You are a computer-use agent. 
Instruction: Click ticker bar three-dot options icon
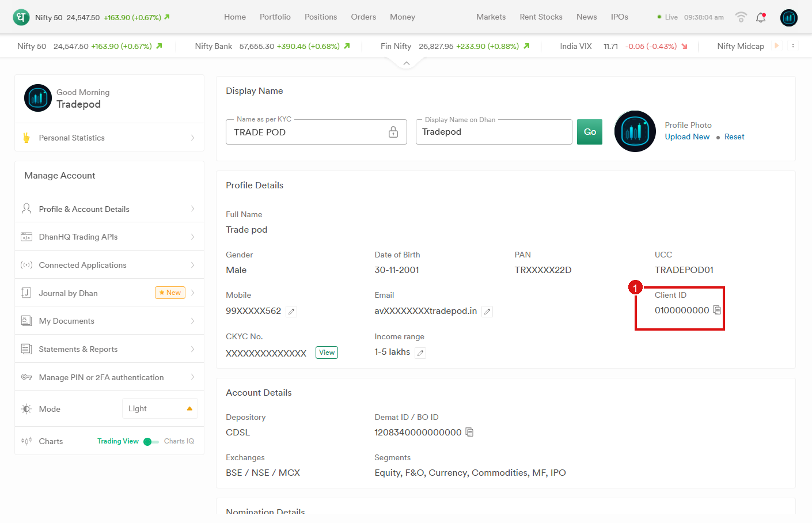793,46
